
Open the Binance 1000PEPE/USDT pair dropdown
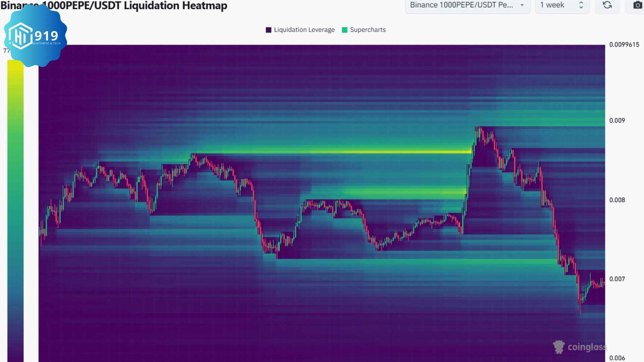(x=468, y=5)
